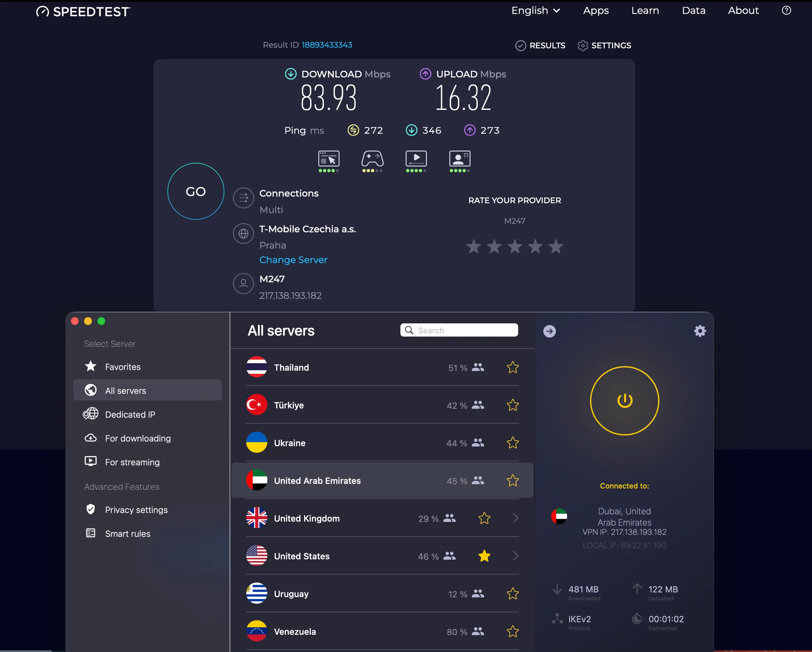
Task: Open the English language dropdown
Action: [535, 11]
